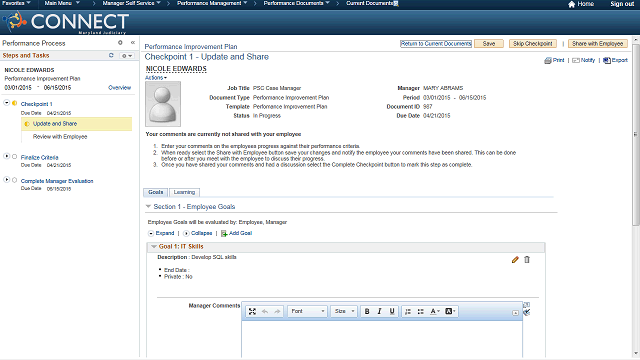This screenshot has height=360, width=640.
Task: Switch to the Learning tab
Action: click(x=184, y=192)
